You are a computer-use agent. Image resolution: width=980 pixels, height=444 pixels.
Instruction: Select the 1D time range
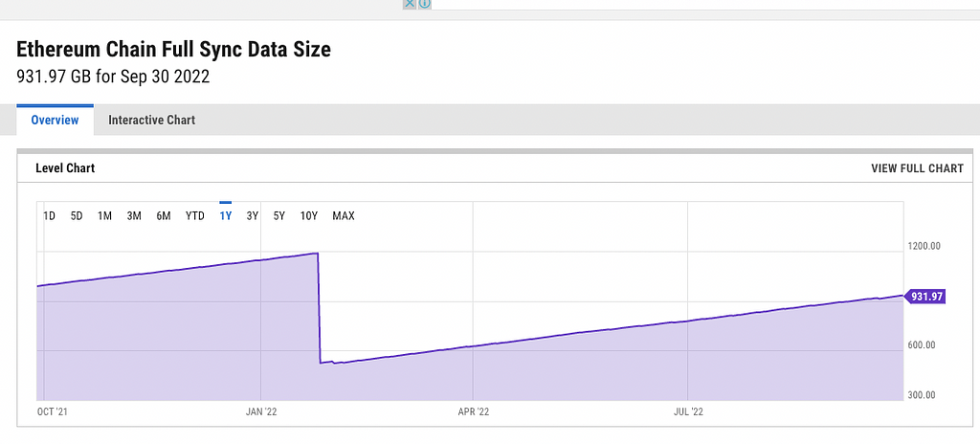pos(50,216)
